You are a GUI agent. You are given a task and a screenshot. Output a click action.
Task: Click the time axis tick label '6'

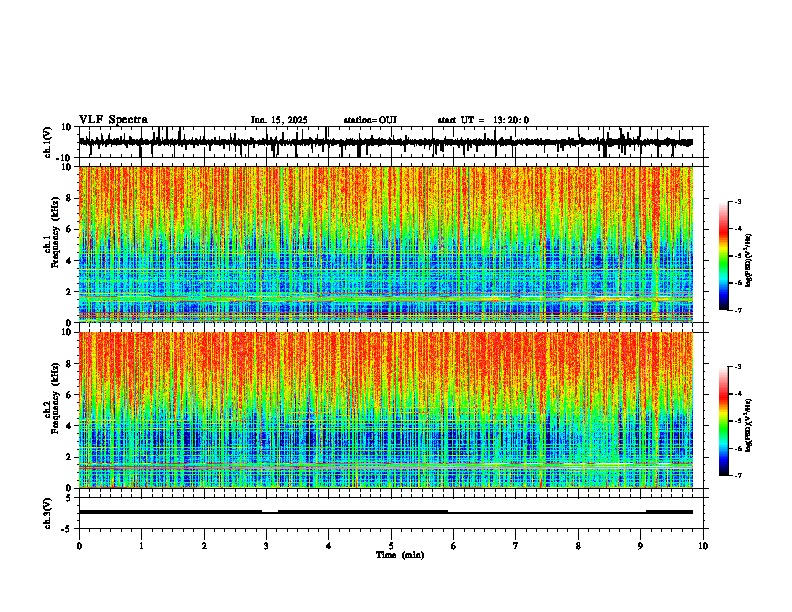tap(454, 546)
